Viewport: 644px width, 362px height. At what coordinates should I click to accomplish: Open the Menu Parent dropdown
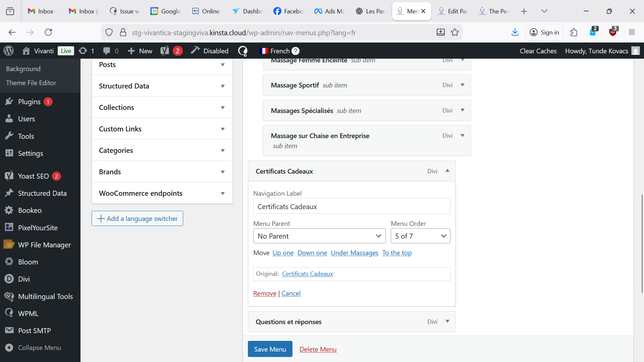point(319,236)
